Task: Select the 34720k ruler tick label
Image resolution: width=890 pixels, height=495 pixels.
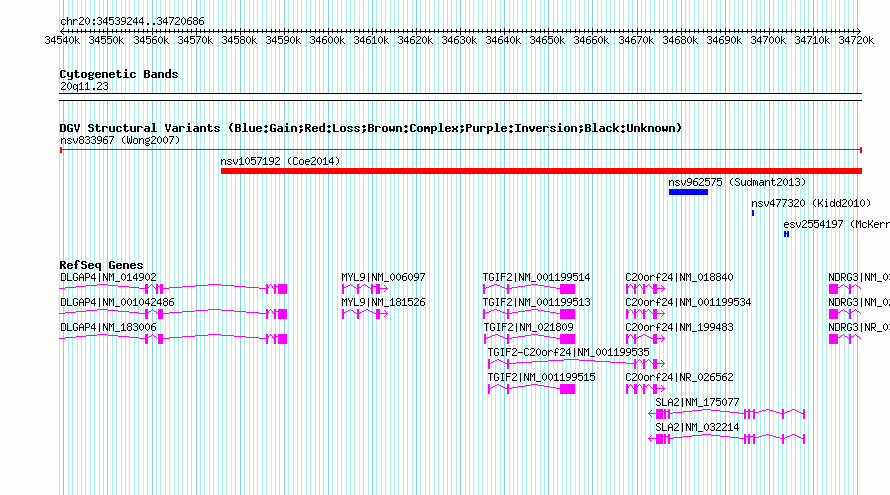Action: pos(856,41)
